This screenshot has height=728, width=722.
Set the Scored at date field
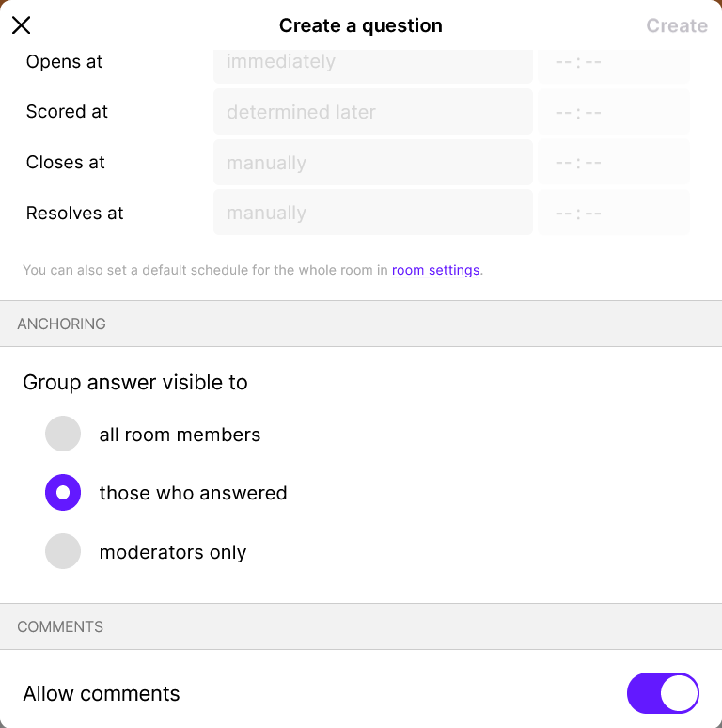(x=372, y=112)
